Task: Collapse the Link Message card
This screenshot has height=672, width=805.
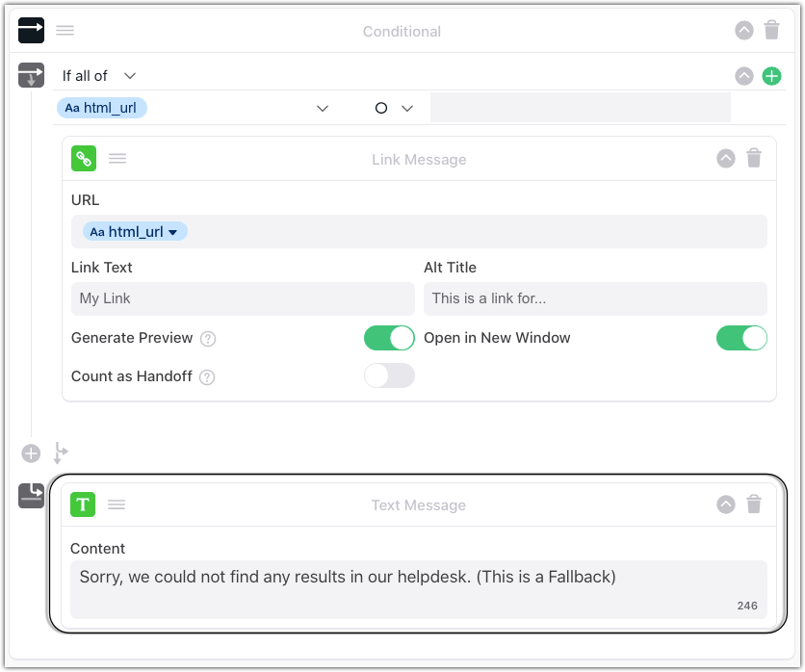Action: click(726, 159)
